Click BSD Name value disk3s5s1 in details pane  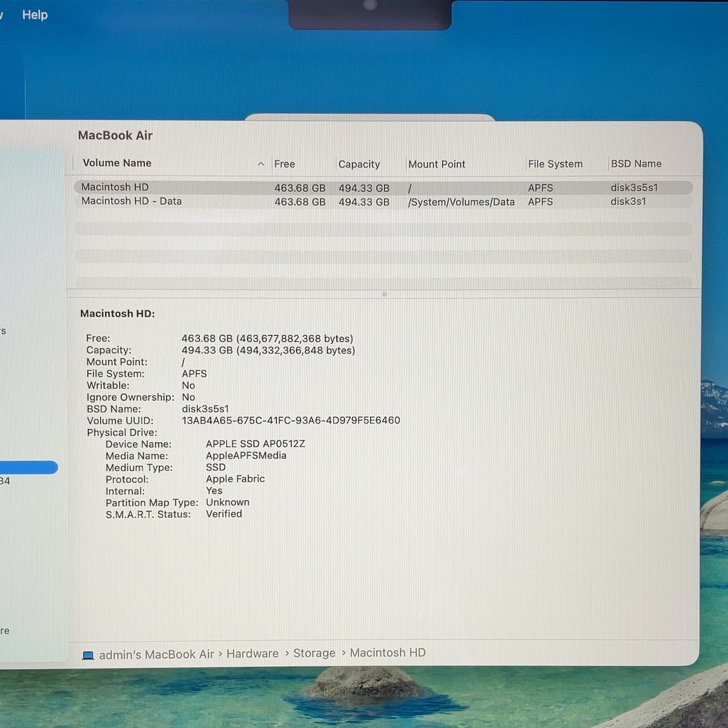[206, 409]
